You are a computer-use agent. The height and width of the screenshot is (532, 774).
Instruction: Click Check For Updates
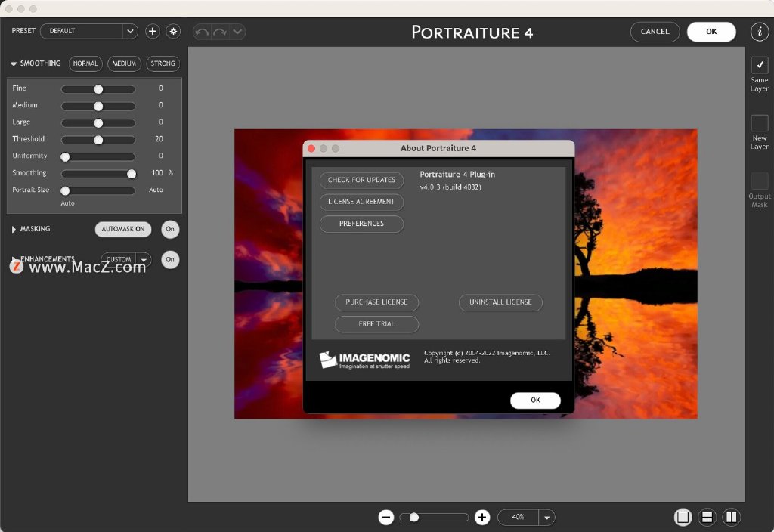(x=362, y=180)
